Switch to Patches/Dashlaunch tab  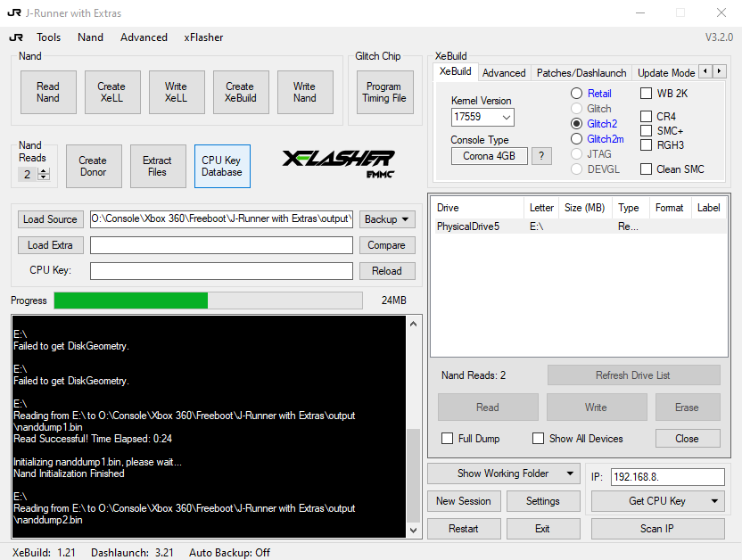(581, 73)
